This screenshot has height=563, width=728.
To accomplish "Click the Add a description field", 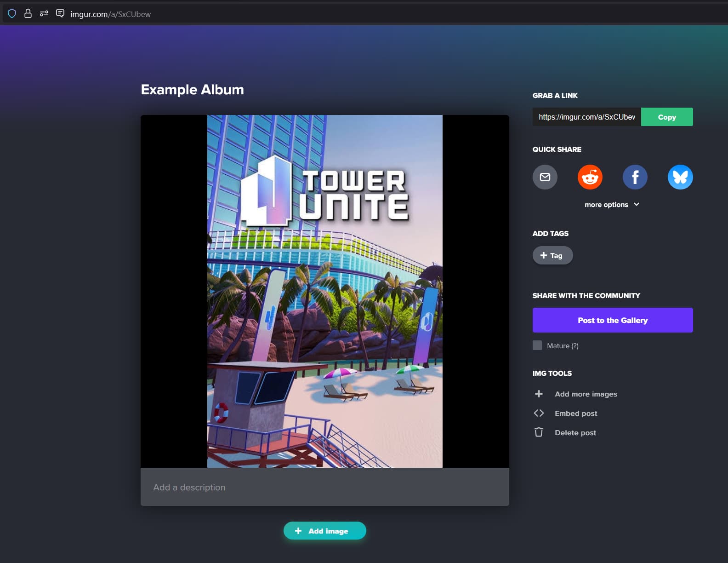I will (x=324, y=487).
